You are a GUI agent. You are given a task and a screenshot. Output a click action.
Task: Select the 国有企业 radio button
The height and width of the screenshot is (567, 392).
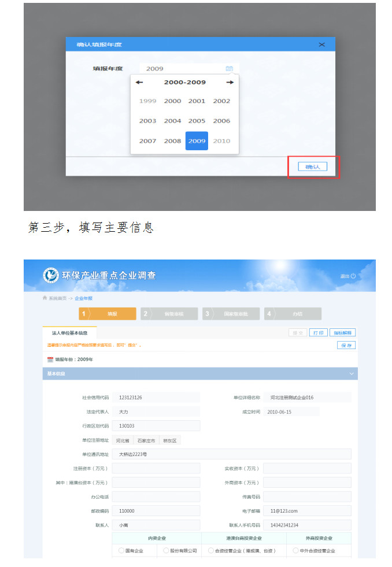pyautogui.click(x=121, y=551)
